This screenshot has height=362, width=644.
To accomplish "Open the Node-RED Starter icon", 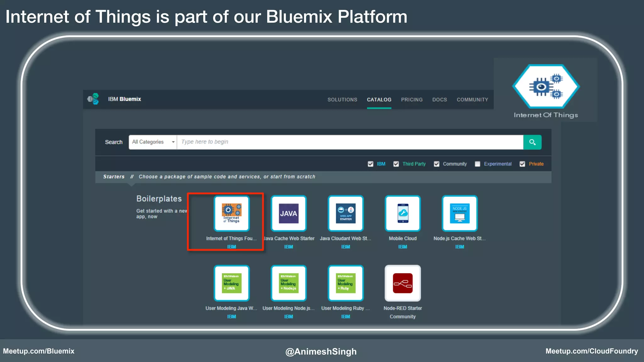I will 403,283.
